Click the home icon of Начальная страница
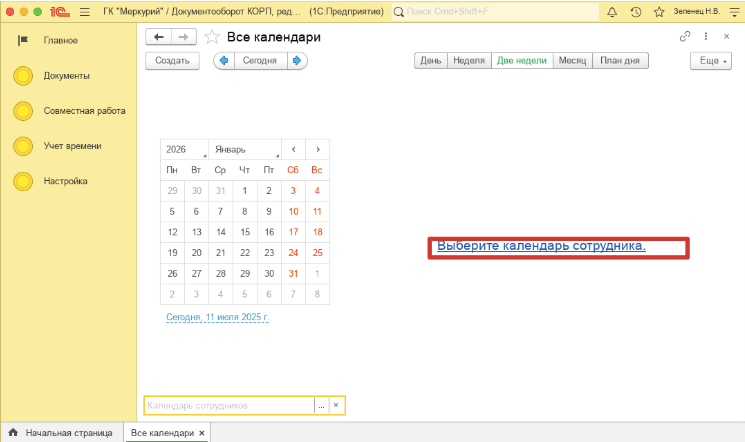Viewport: 745px width, 442px height. tap(13, 433)
